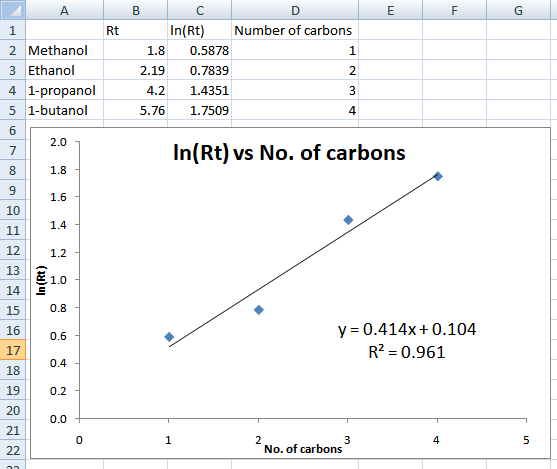Click the Rt value 4.2
Screen dimensions: 557x469
(x=135, y=90)
